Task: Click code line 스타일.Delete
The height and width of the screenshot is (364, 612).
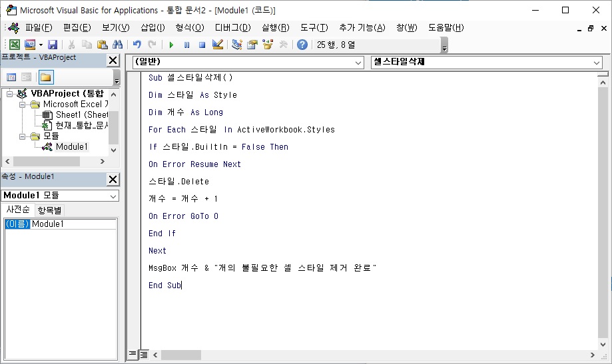Action: [178, 182]
